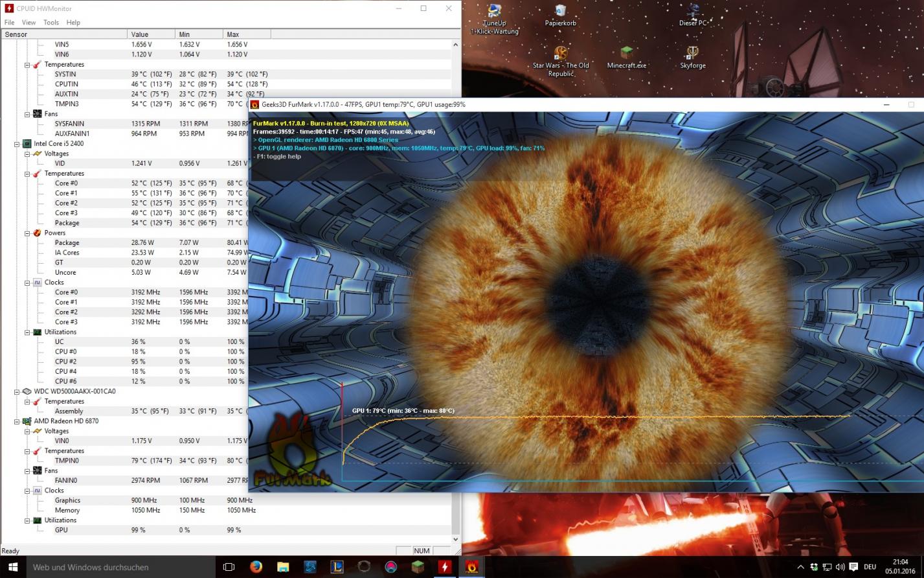
Task: Click the thermometer icon above the SYSTIN row
Action: click(x=38, y=65)
